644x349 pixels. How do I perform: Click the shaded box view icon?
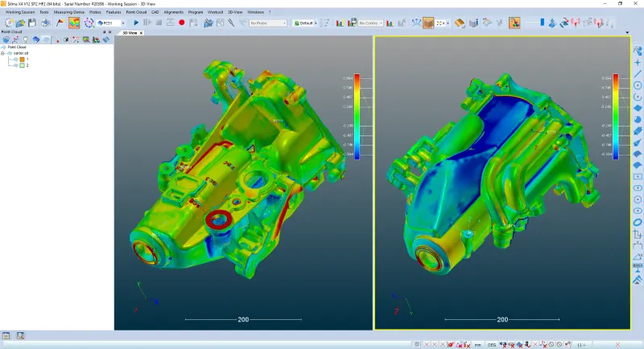pyautogui.click(x=428, y=23)
